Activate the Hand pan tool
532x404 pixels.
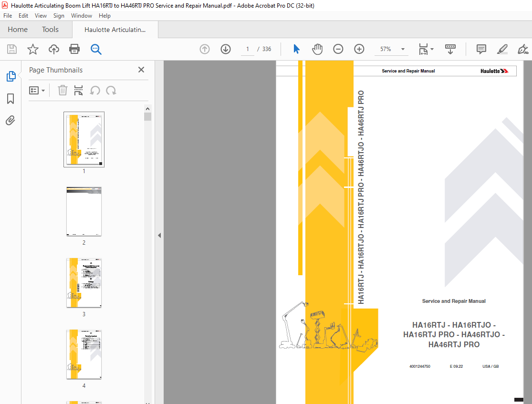point(317,49)
